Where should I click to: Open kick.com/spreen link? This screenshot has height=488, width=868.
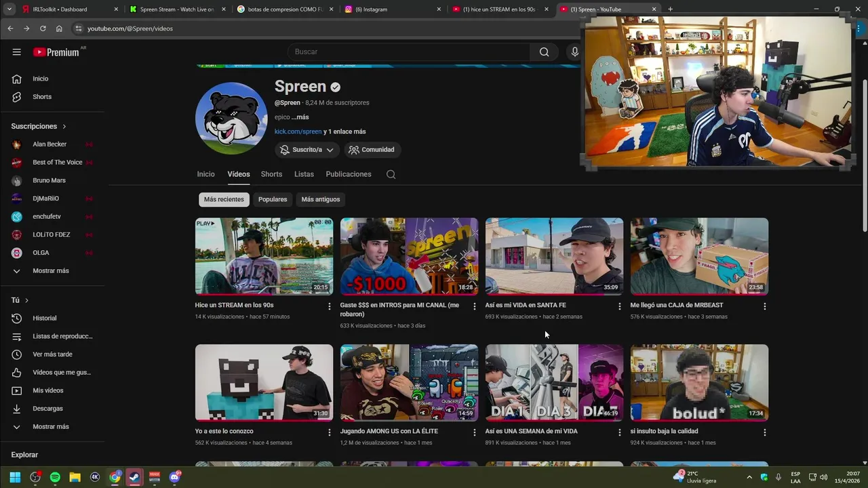(298, 131)
